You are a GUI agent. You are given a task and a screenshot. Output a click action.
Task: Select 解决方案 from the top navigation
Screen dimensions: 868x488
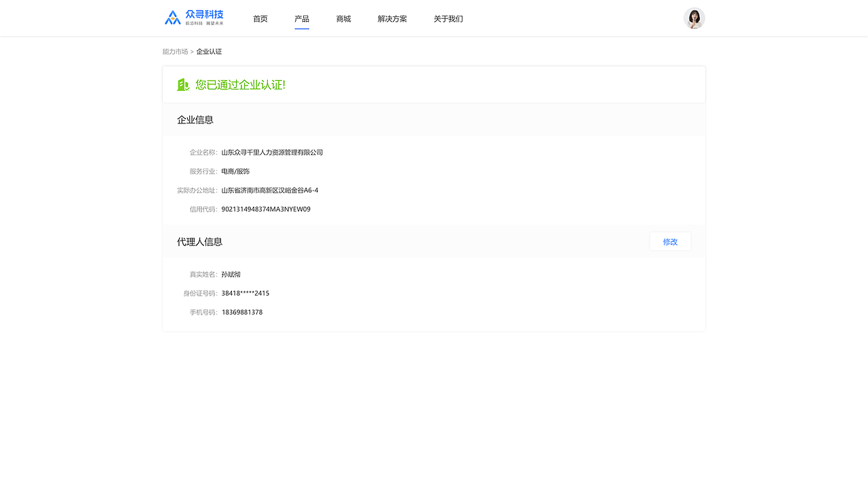tap(392, 18)
